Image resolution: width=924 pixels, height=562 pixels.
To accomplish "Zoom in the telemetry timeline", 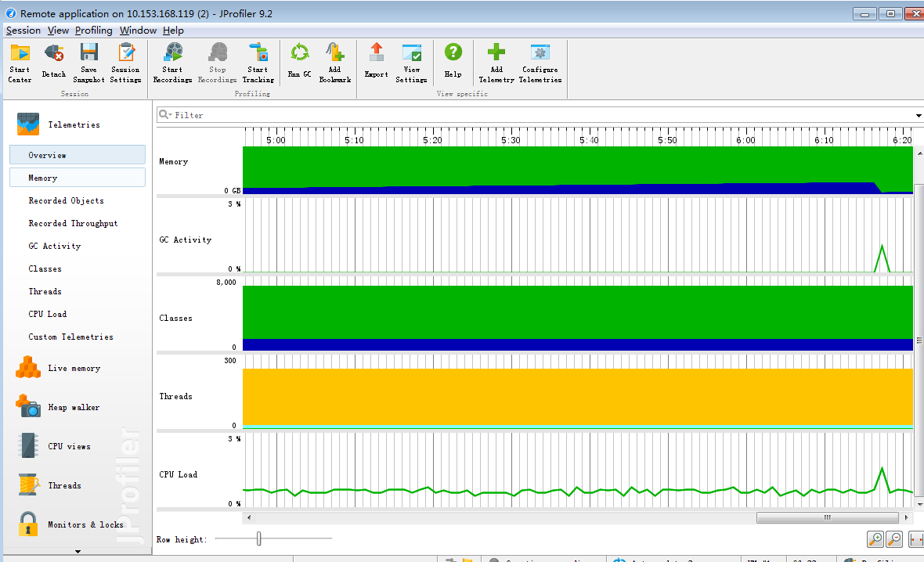I will click(875, 539).
